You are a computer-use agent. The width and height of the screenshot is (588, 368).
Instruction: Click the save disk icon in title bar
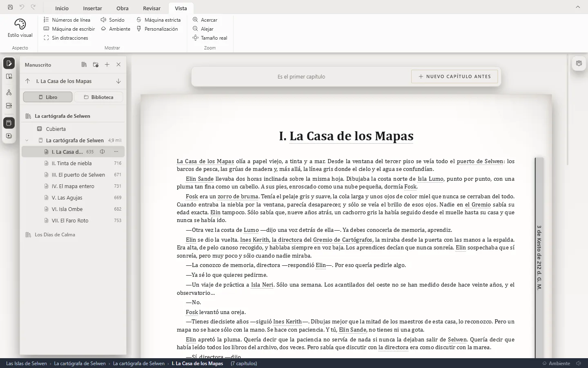click(x=10, y=7)
